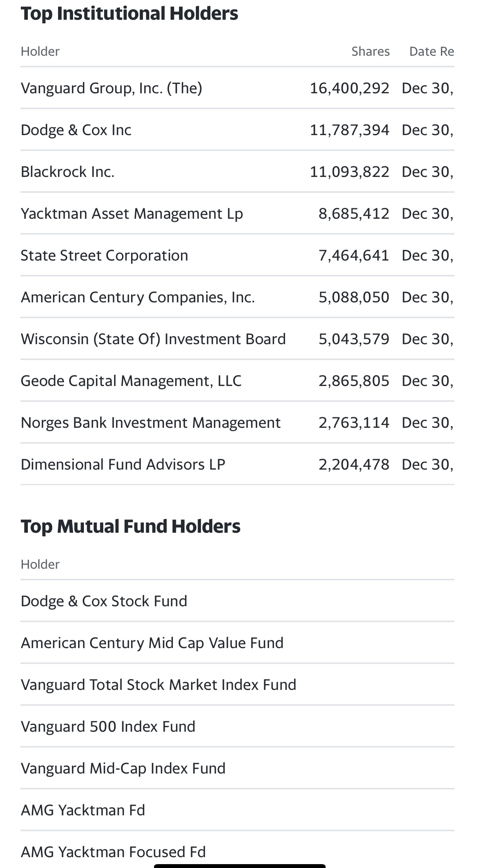Viewport: 480px width, 868px height.
Task: Tap the iOS home indicator bar
Action: [x=240, y=866]
